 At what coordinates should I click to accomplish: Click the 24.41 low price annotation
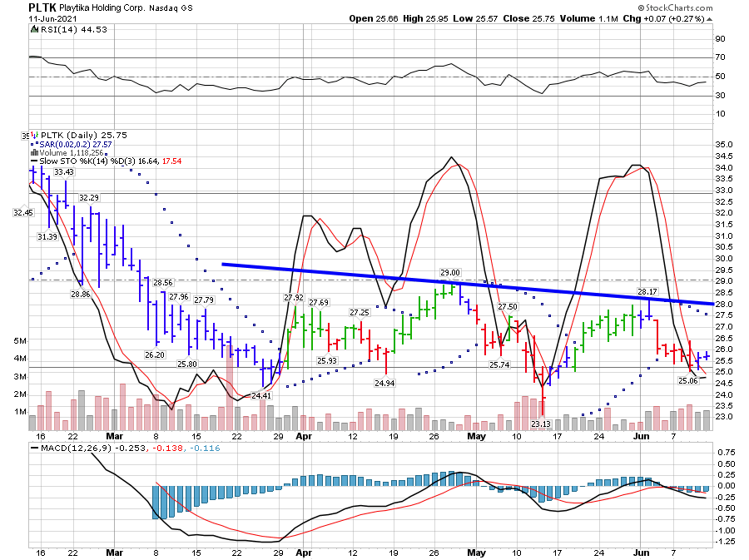tap(261, 395)
